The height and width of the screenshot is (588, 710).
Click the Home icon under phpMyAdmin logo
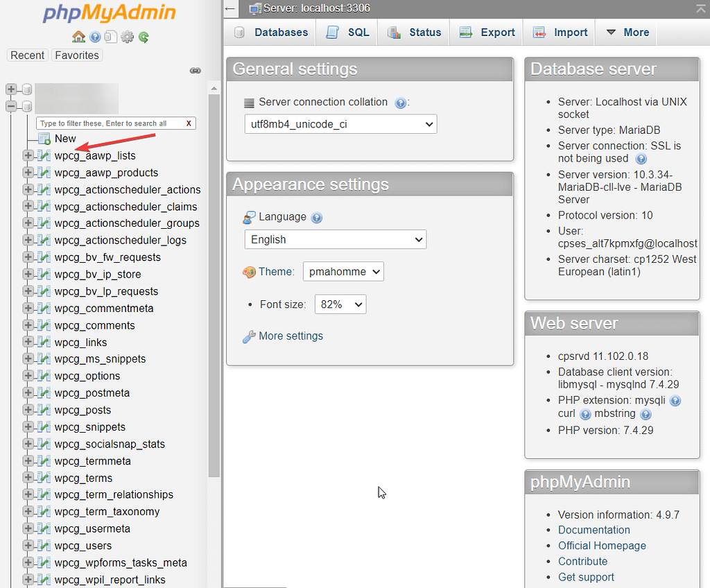click(78, 37)
